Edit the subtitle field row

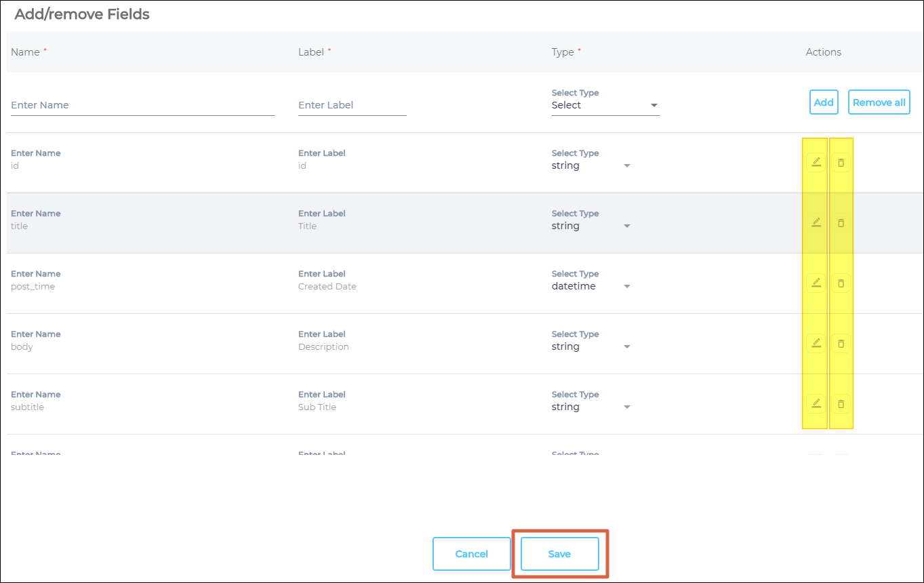click(816, 404)
